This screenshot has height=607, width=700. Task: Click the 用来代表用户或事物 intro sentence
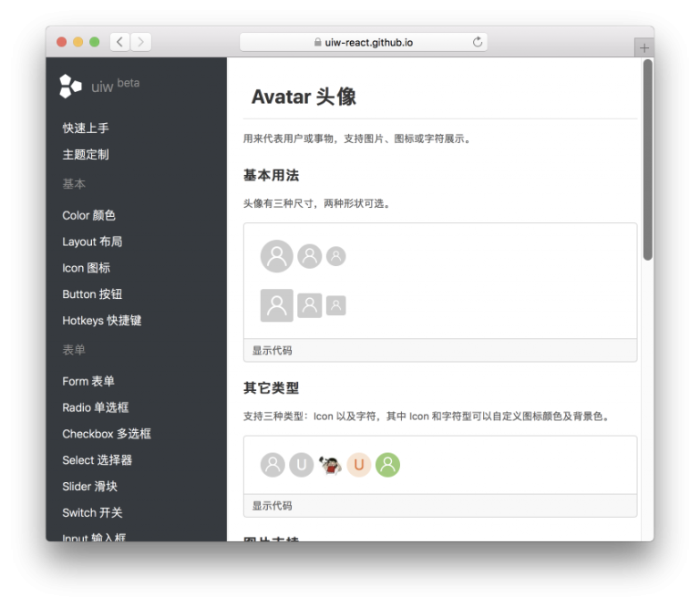357,139
